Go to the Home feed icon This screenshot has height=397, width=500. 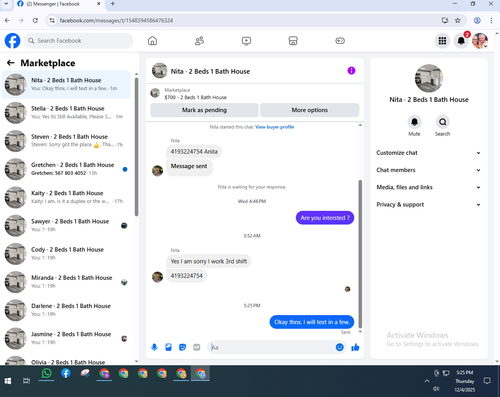click(152, 41)
